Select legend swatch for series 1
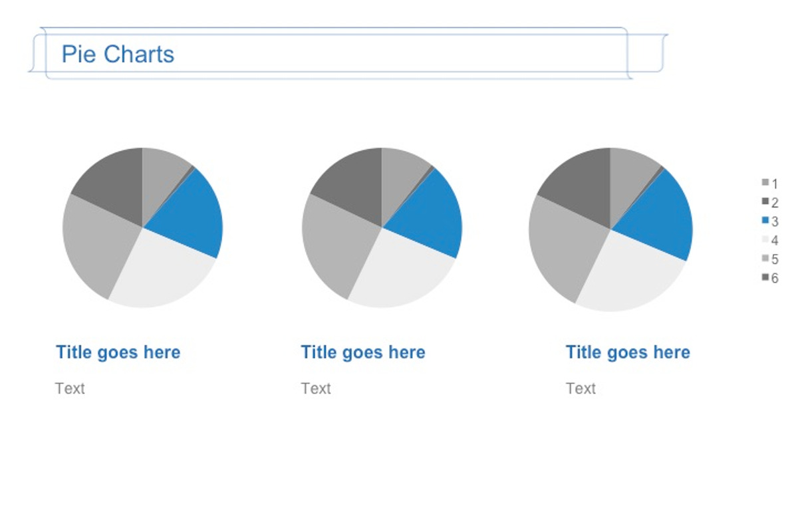 [765, 183]
